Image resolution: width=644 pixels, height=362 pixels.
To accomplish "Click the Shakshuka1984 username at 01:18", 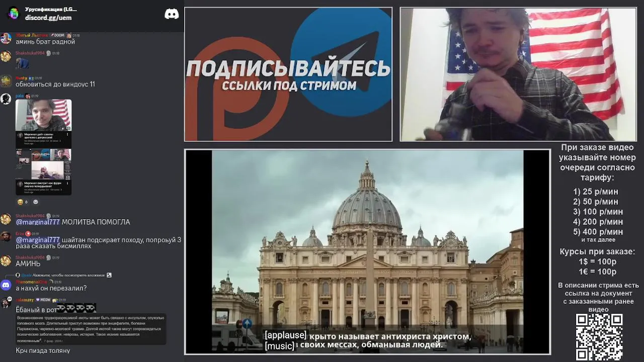I will point(30,53).
